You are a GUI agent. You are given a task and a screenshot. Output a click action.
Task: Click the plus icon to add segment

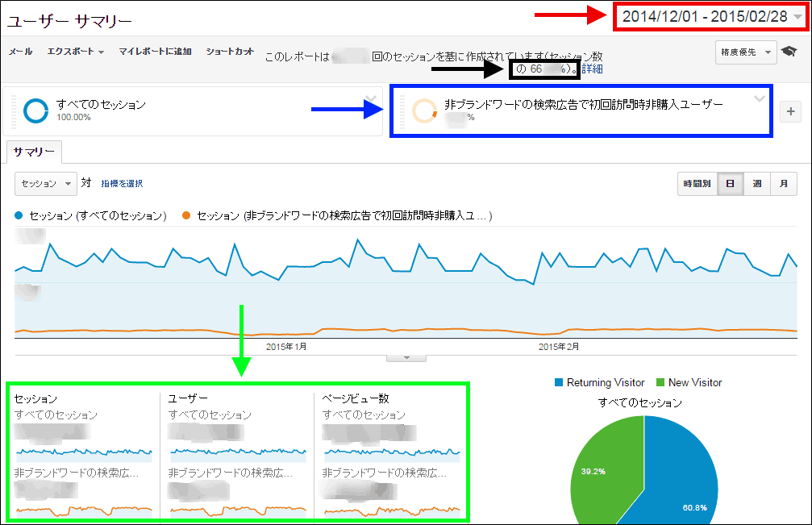pos(790,112)
